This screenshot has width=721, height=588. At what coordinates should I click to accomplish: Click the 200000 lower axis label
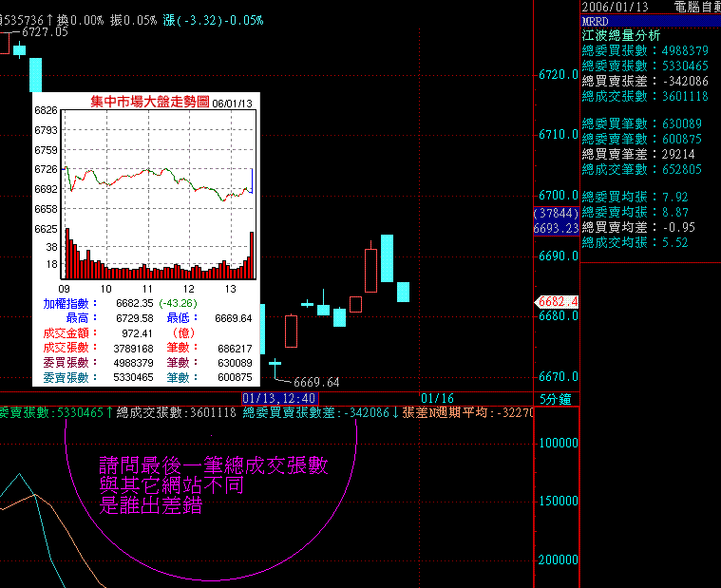click(559, 560)
